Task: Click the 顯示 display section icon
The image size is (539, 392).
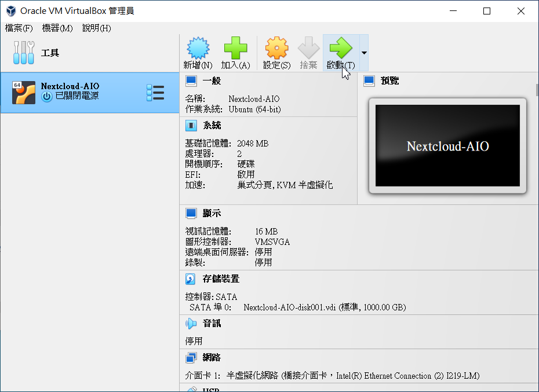Action: tap(191, 213)
